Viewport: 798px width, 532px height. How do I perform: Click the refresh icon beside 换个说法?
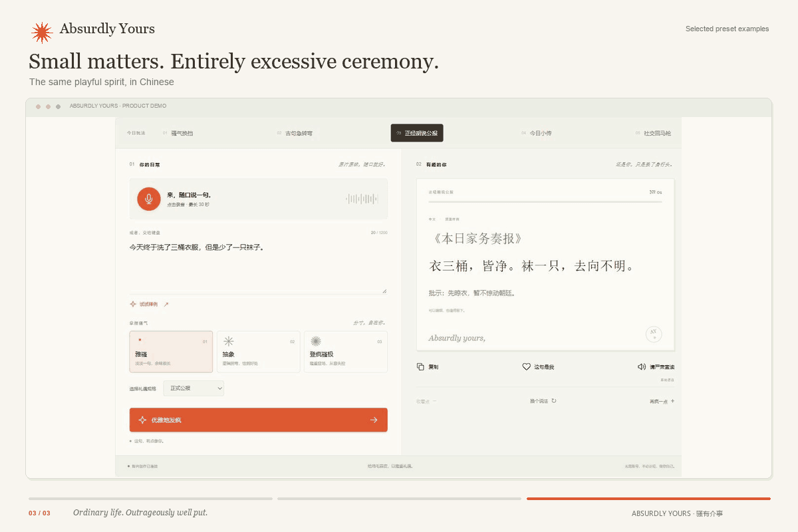(x=554, y=401)
